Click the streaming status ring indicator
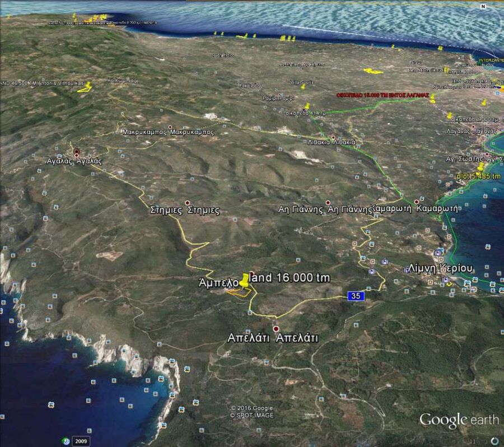The width and height of the screenshot is (504, 447). point(494,440)
